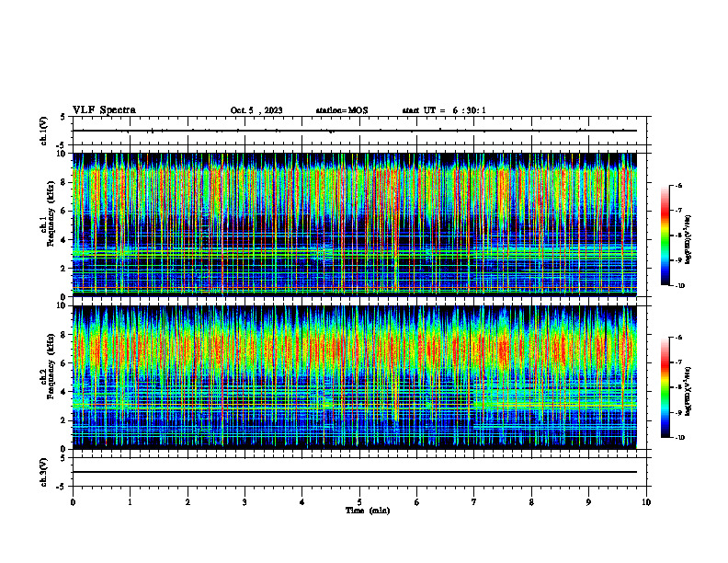Viewport: 728px width, 563px height.
Task: Click the ch.3 voltage waveform trace
Action: [x=355, y=472]
